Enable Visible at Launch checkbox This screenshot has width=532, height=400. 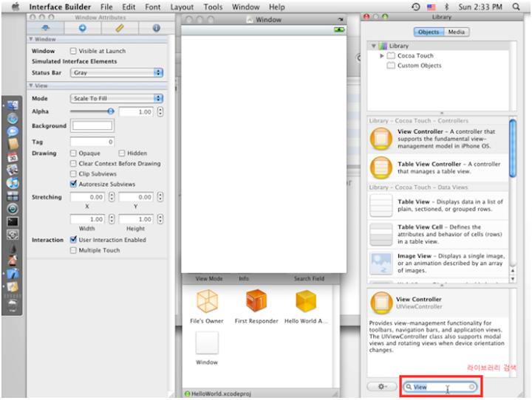[73, 51]
